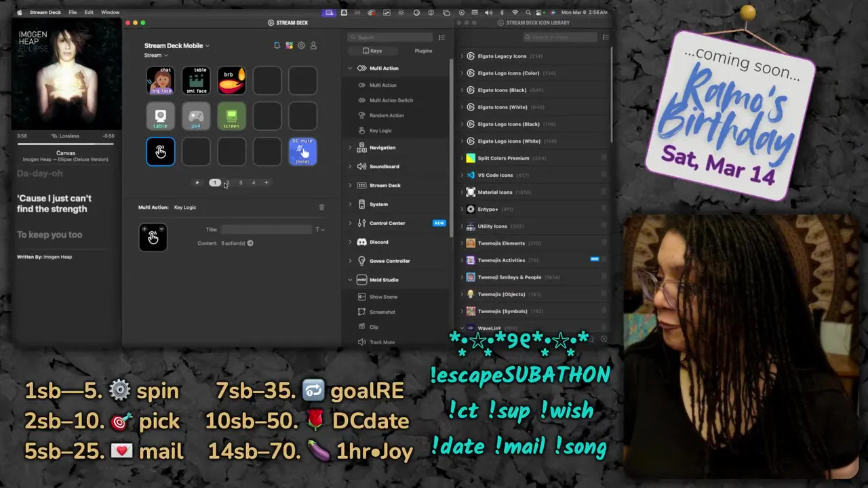
Task: Add a new page with plus button
Action: (x=267, y=182)
